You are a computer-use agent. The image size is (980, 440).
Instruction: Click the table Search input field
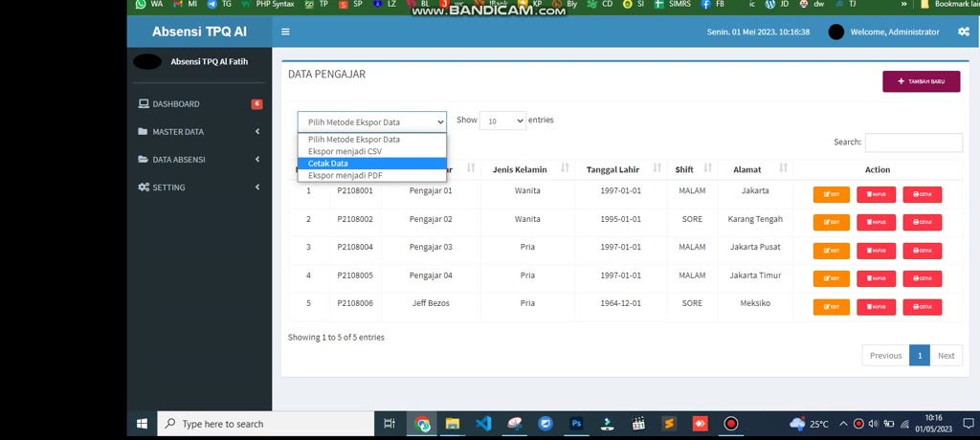coord(913,143)
